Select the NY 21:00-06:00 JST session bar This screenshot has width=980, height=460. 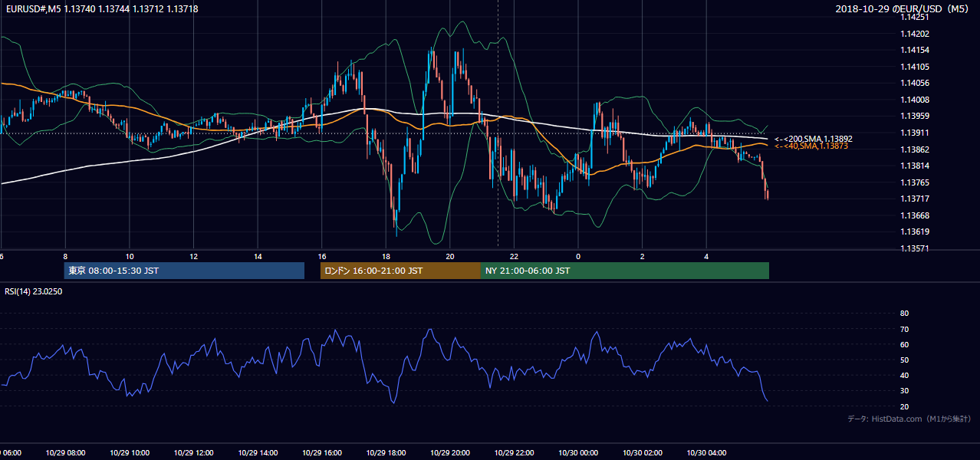pyautogui.click(x=625, y=271)
